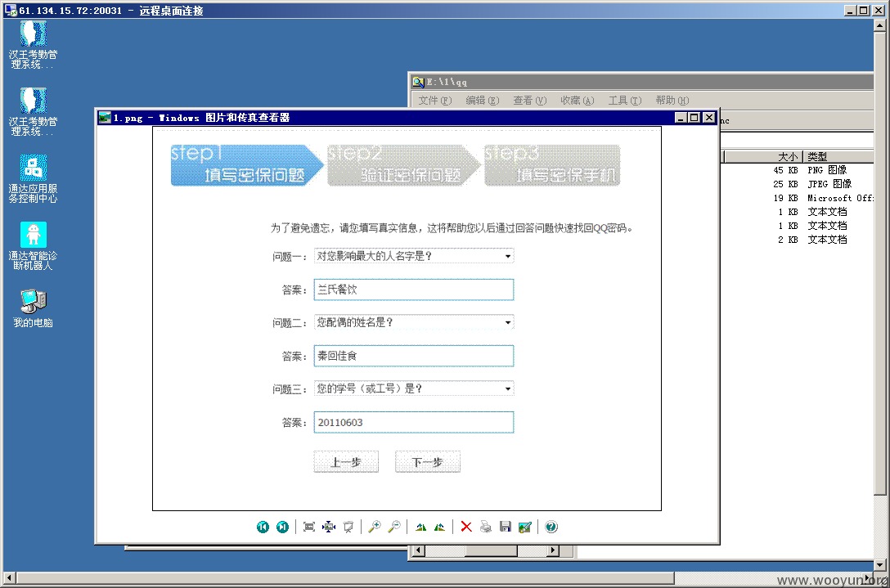Screen dimensions: 890x588
Task: Open 帮助(H) menu in explorer window
Action: coord(672,101)
